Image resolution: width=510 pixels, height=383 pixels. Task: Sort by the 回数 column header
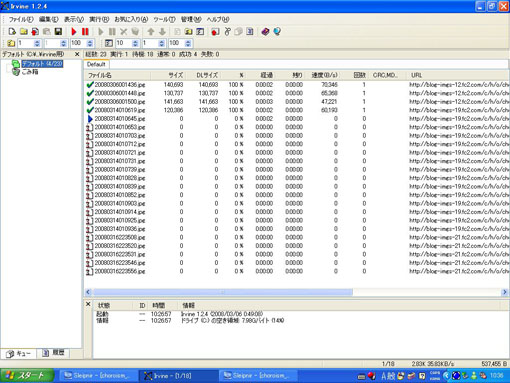click(x=354, y=75)
